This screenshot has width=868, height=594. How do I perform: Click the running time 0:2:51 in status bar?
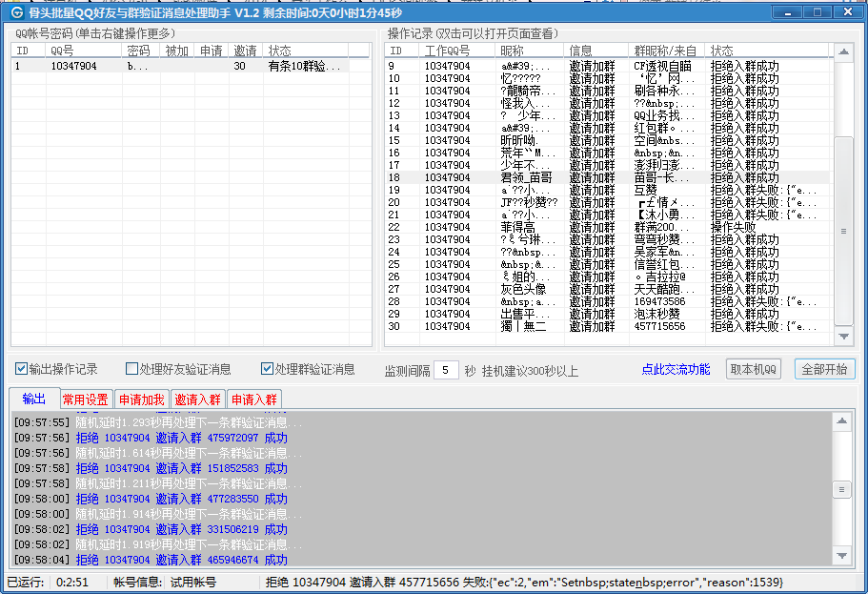[72, 583]
